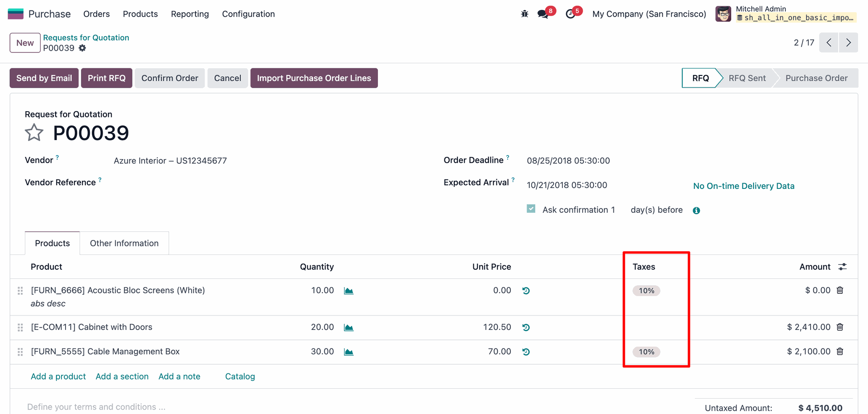Image resolution: width=868 pixels, height=414 pixels.
Task: Click the info icon after day(s) before
Action: point(696,211)
